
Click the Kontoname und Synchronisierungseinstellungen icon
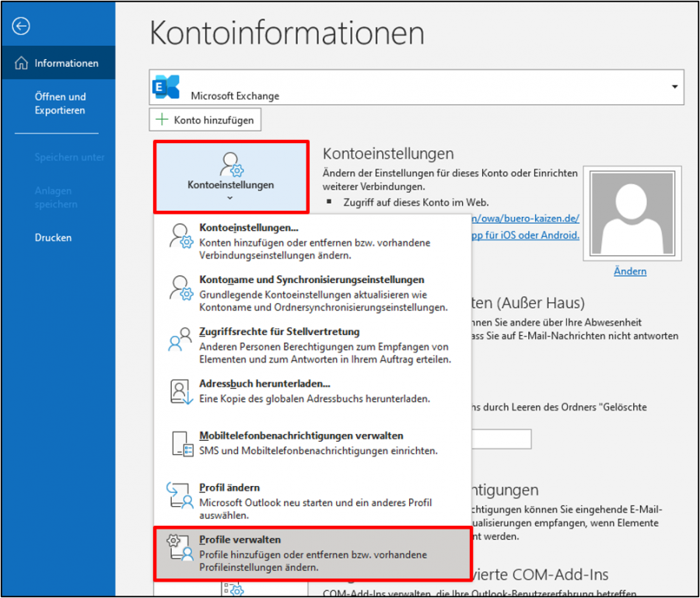[180, 288]
